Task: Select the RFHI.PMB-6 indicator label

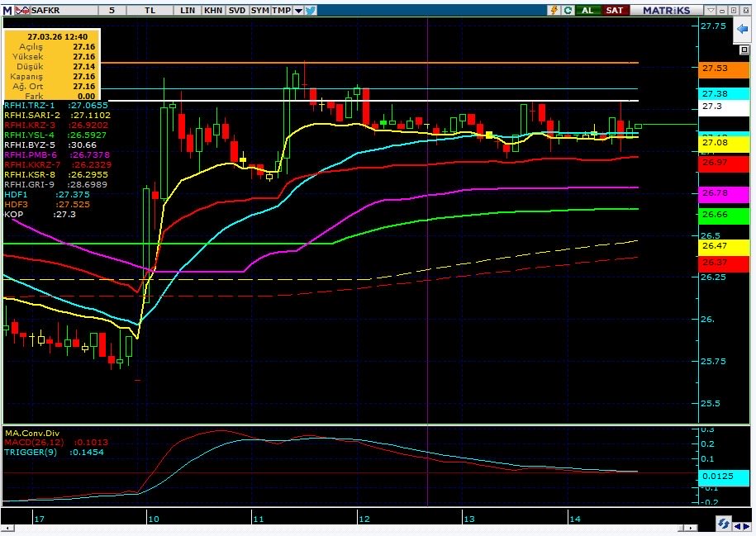Action: [x=31, y=154]
